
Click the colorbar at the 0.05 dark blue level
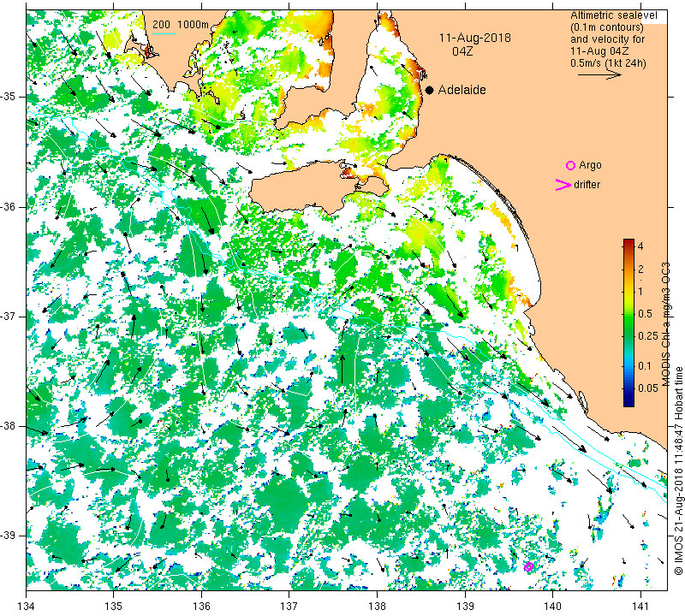coord(628,388)
